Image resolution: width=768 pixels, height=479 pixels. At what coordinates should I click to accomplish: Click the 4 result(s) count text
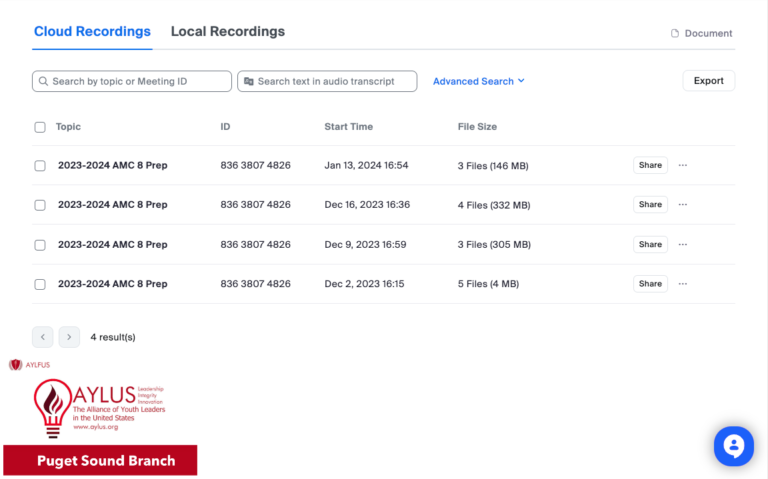(113, 337)
